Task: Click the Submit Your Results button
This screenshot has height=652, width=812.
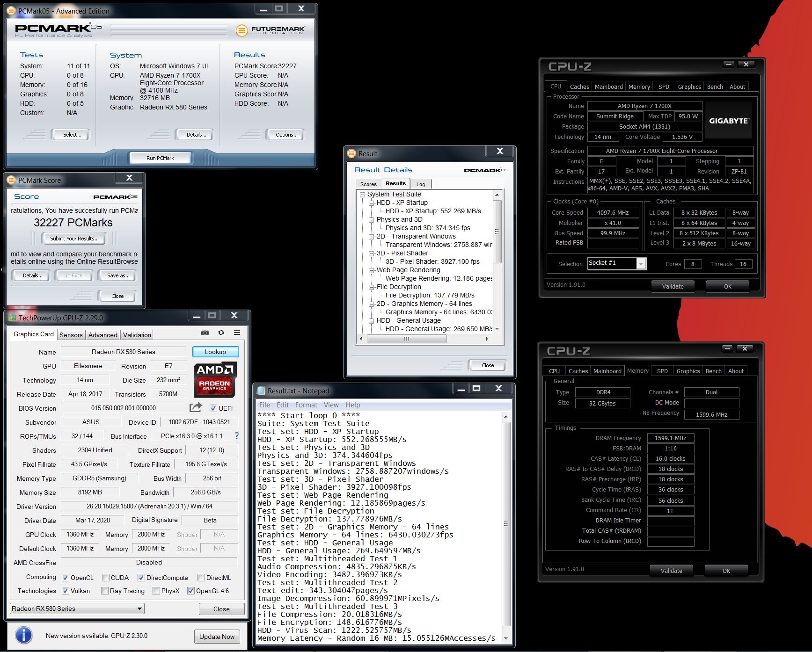Action: coord(74,239)
